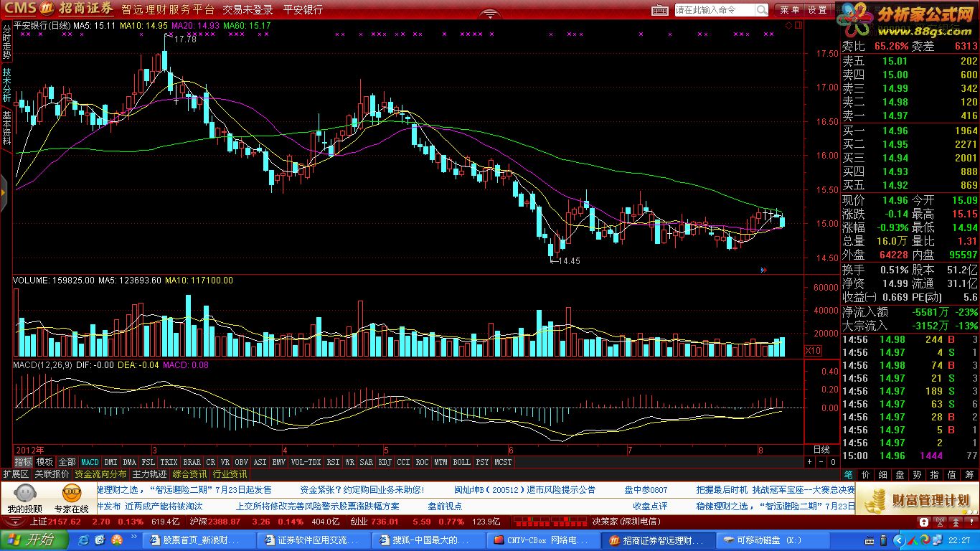980x551 pixels.
Task: Click the USB safely remove tray icon
Action: coord(882,540)
